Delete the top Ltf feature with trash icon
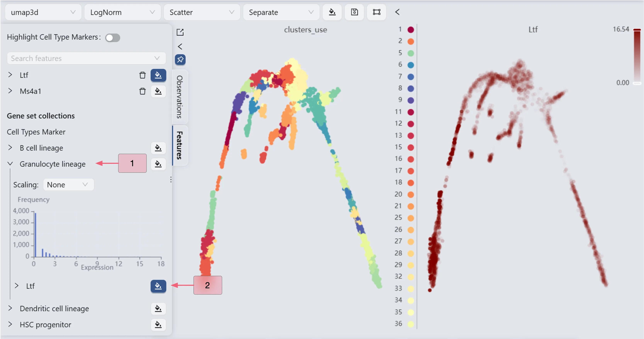 click(142, 75)
